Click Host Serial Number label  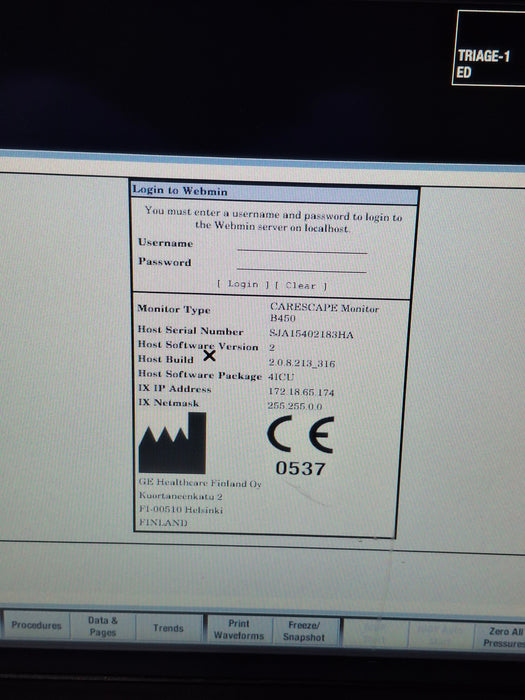pyautogui.click(x=190, y=330)
